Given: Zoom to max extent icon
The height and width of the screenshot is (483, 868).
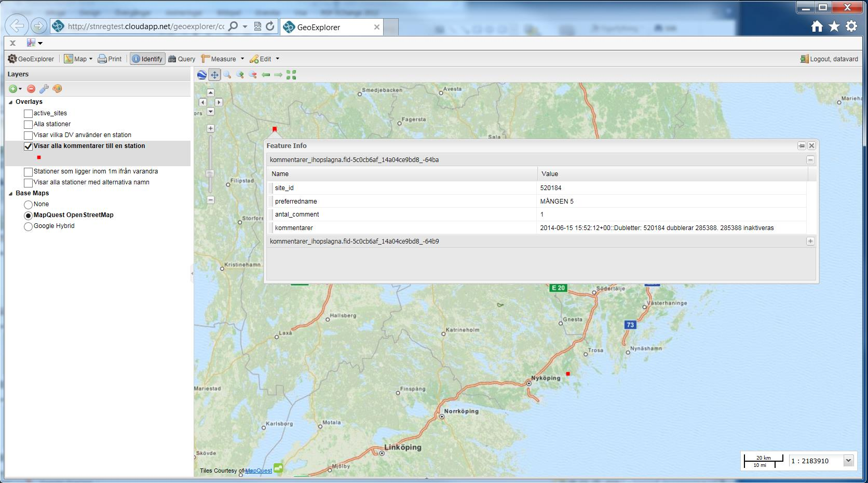Looking at the screenshot, I should 291,75.
